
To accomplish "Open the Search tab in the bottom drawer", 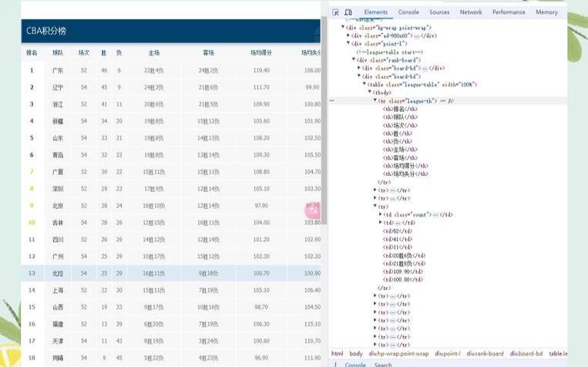I will point(383,365).
